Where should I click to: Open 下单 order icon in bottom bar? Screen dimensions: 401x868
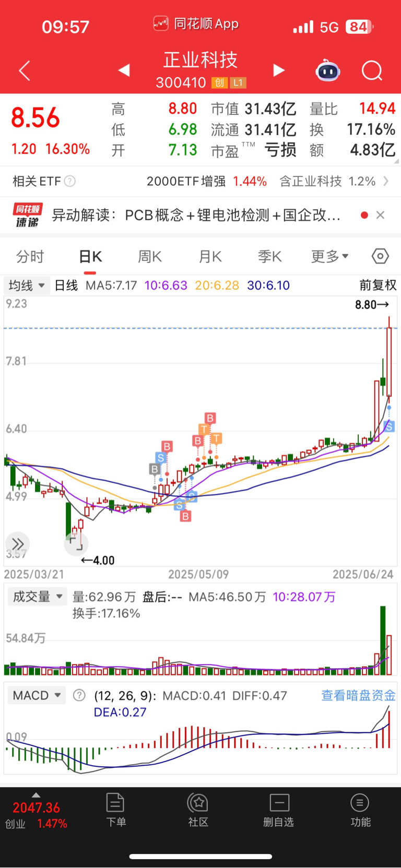pyautogui.click(x=115, y=810)
